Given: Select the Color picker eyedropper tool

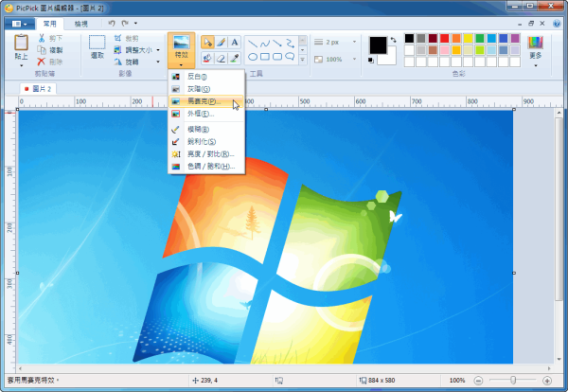Looking at the screenshot, I should [x=235, y=58].
